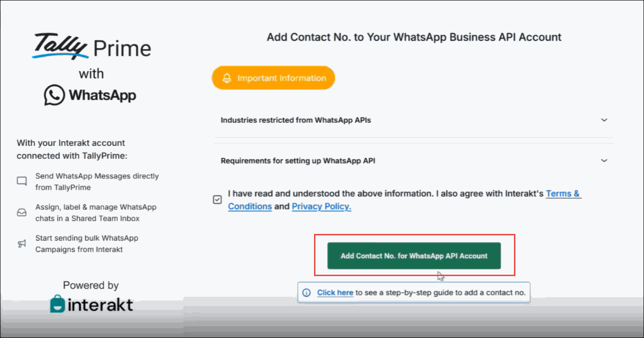
Task: Expand Requirements for setting up chevron arrow
Action: 604,161
